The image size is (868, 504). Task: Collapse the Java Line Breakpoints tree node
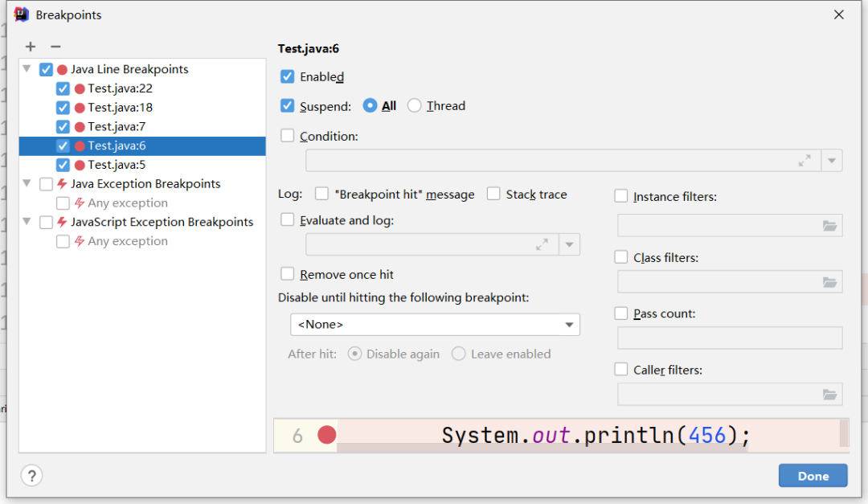(x=27, y=69)
